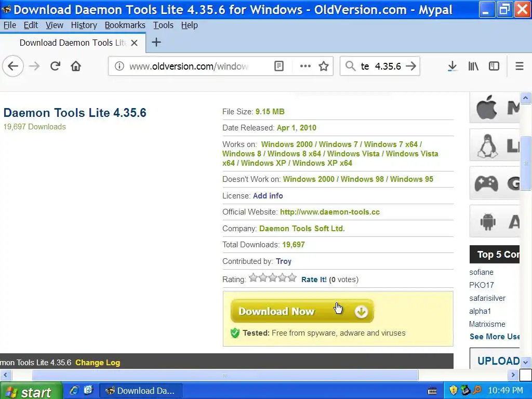Open the Help menu
The width and height of the screenshot is (532, 399).
coord(189,25)
